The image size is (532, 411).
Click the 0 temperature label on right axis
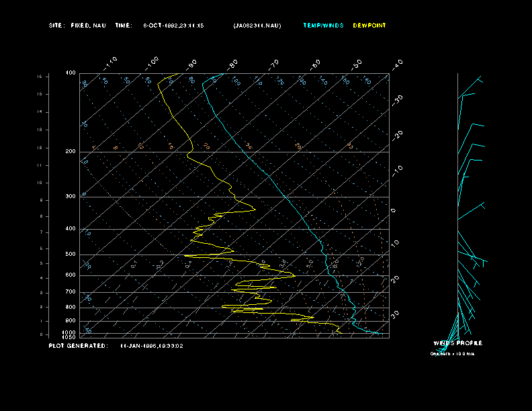coord(394,210)
